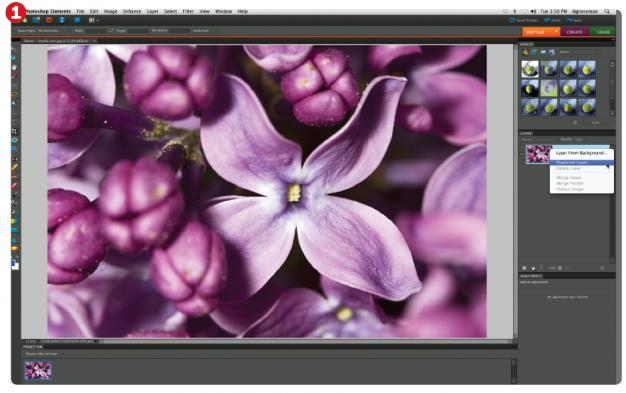Select the yellow Sponge tool
The width and height of the screenshot is (626, 393).
click(x=14, y=248)
